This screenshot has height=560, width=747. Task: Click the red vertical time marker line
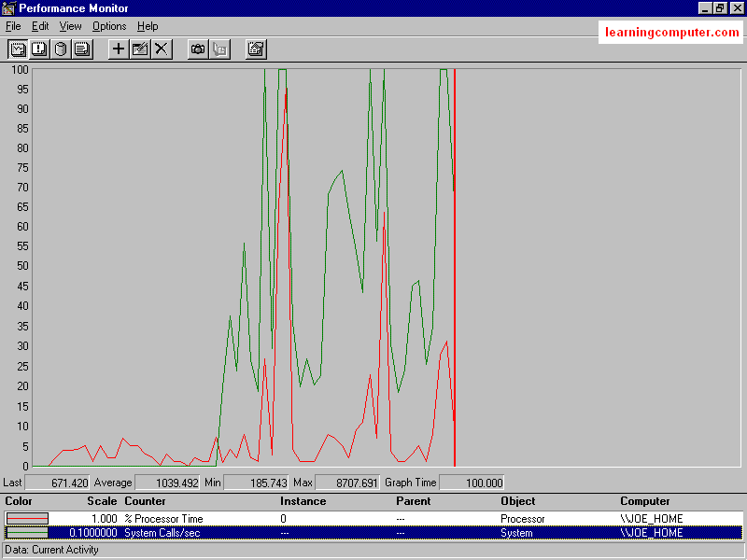point(455,267)
